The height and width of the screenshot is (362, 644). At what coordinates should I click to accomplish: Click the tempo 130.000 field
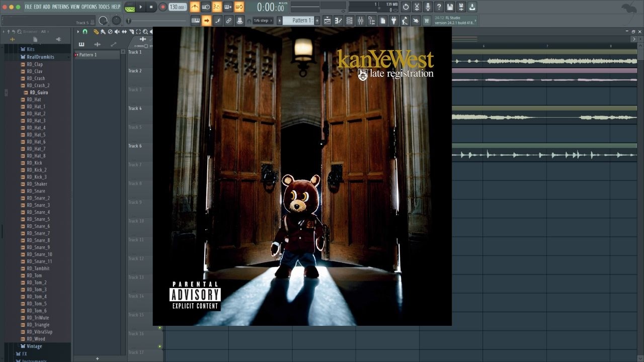pos(177,7)
